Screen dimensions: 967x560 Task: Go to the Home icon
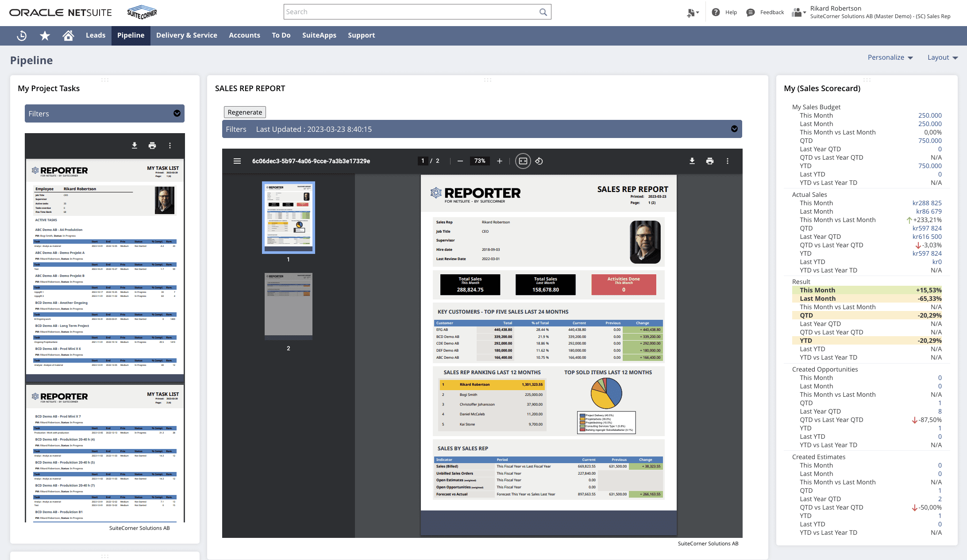68,35
